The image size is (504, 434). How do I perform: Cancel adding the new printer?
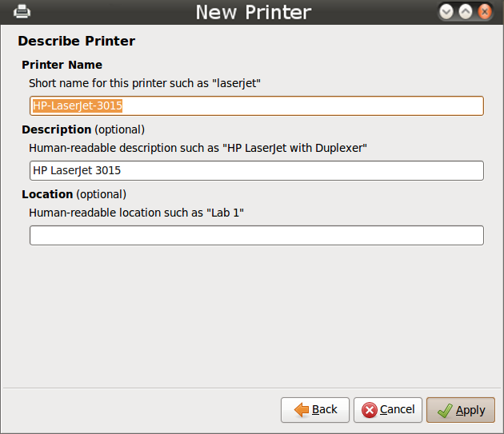(388, 410)
